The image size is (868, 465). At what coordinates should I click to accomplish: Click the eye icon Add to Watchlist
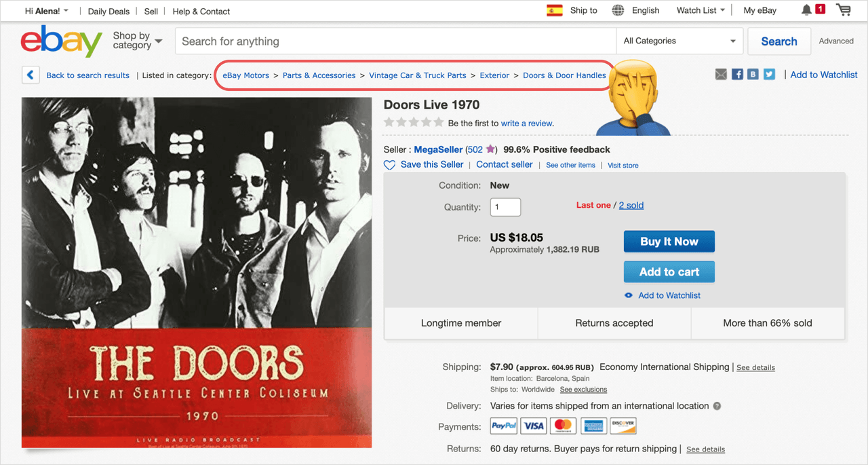coord(629,295)
